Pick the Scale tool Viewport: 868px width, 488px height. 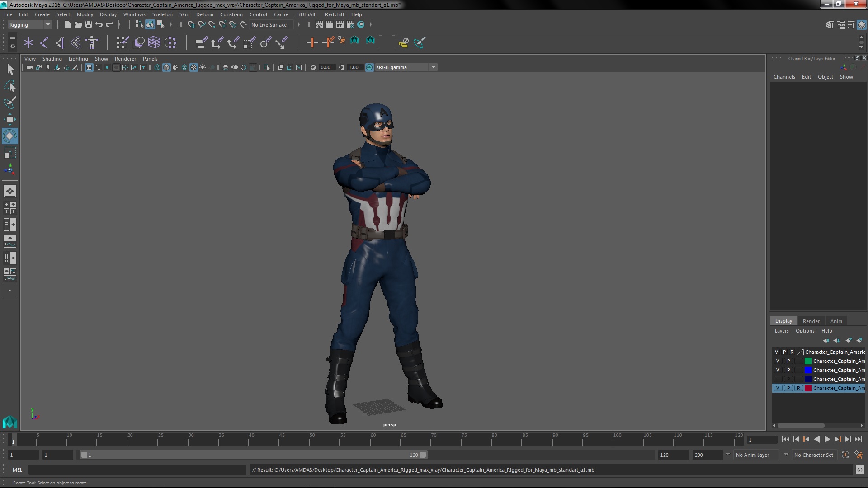10,153
